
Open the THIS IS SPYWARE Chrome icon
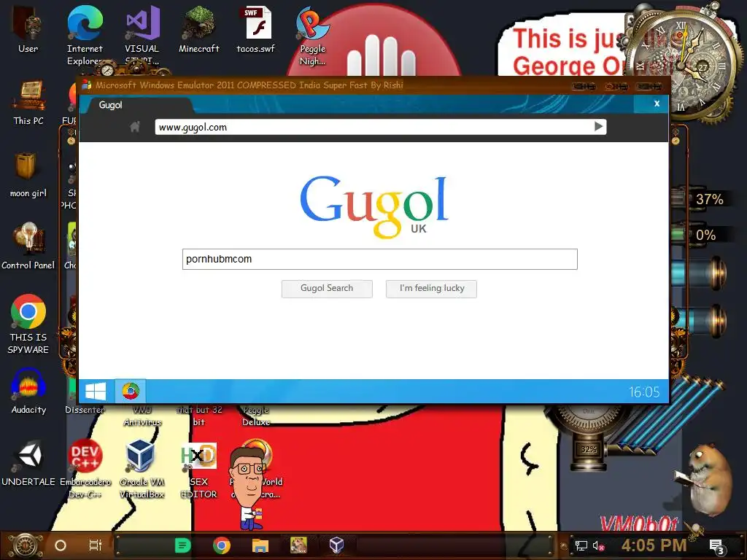28,324
